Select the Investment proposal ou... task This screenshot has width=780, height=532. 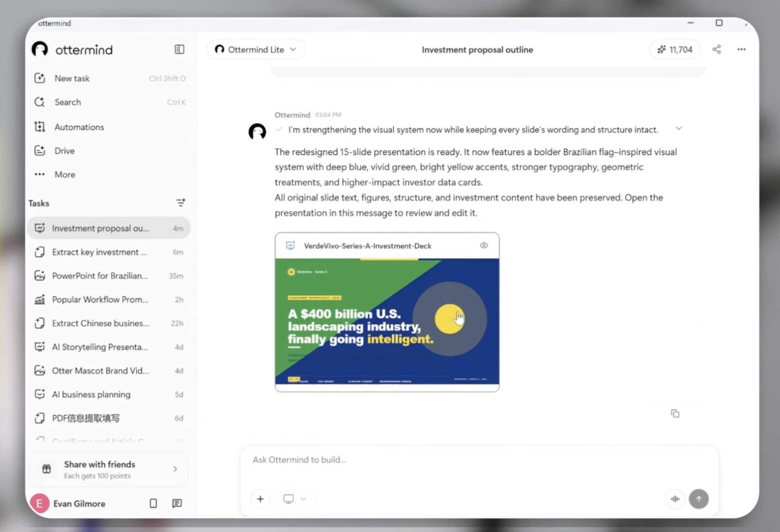[109, 228]
